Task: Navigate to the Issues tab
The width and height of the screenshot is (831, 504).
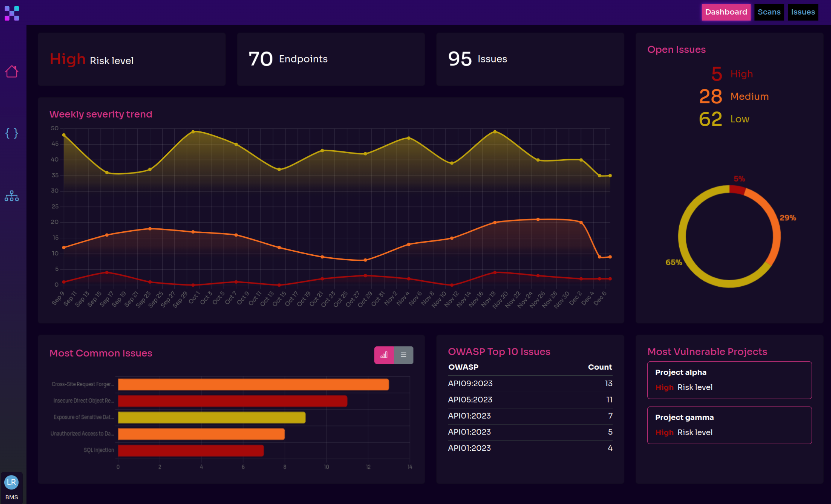Action: [803, 12]
